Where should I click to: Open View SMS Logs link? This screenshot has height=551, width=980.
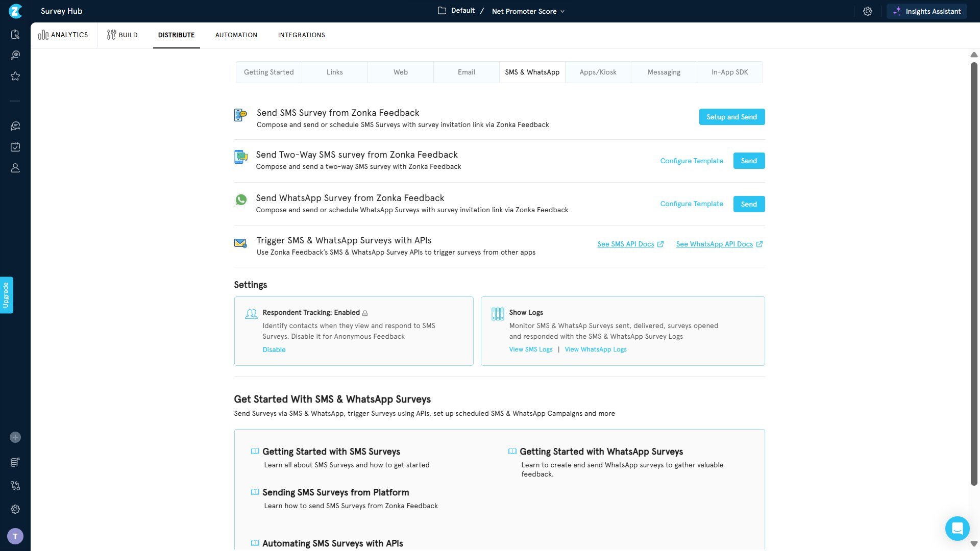[x=531, y=349]
